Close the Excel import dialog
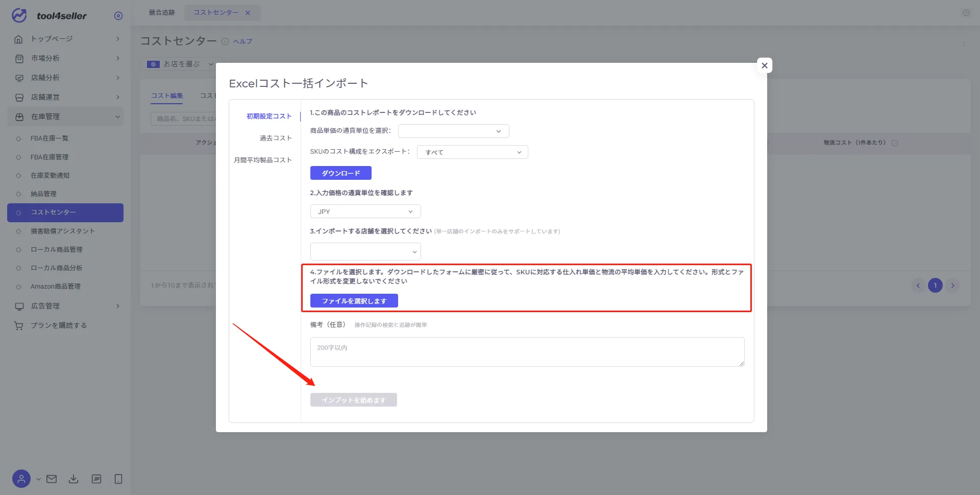This screenshot has height=495, width=980. pyautogui.click(x=764, y=65)
